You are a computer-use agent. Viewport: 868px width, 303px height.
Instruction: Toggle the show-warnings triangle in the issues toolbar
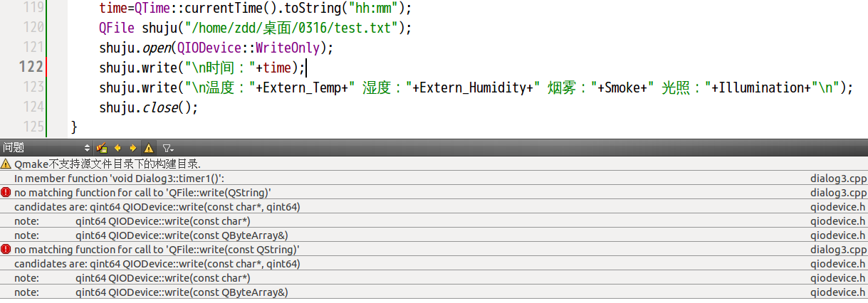(x=149, y=148)
